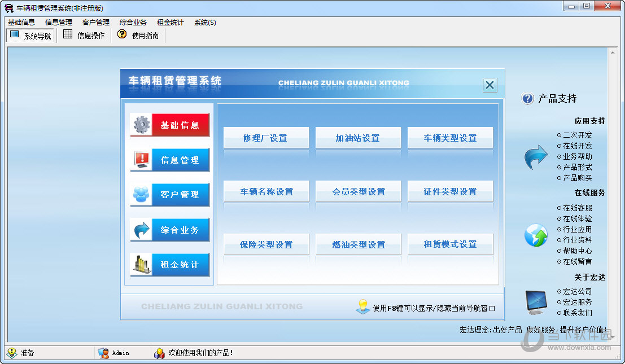Open the 二次开发 link
625x364 pixels.
point(577,135)
